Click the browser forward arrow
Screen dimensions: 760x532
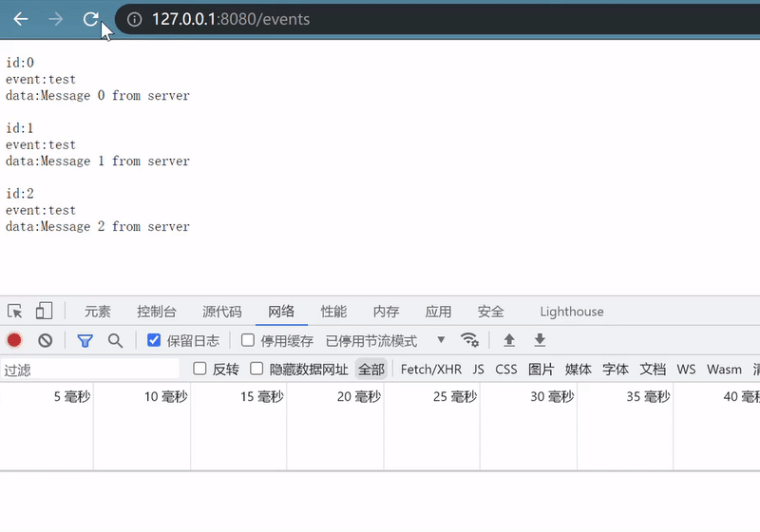56,19
